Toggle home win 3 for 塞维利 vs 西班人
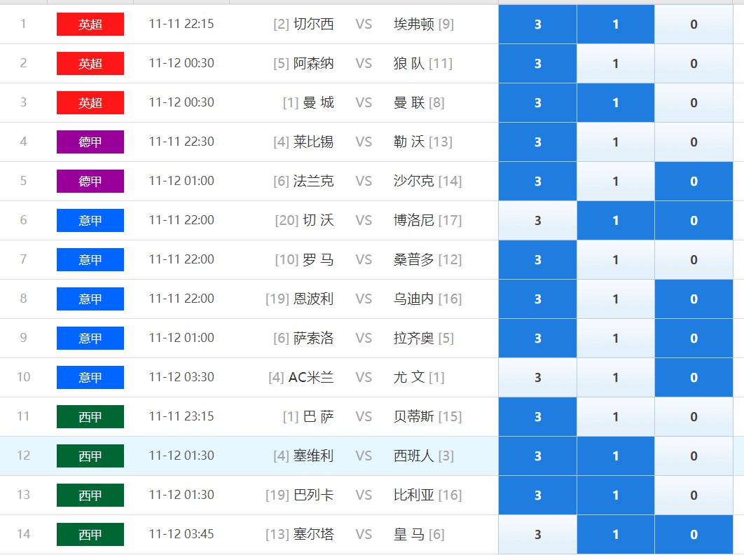 537,456
